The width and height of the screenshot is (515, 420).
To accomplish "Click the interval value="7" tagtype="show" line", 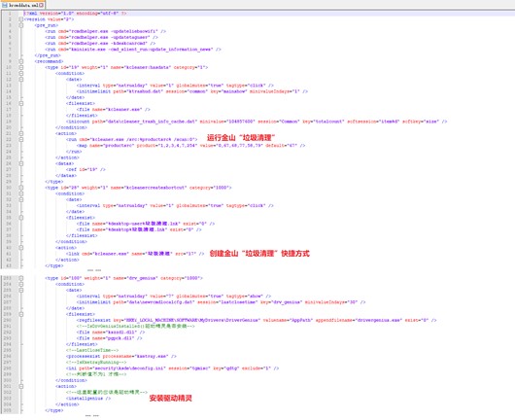I will (x=174, y=297).
